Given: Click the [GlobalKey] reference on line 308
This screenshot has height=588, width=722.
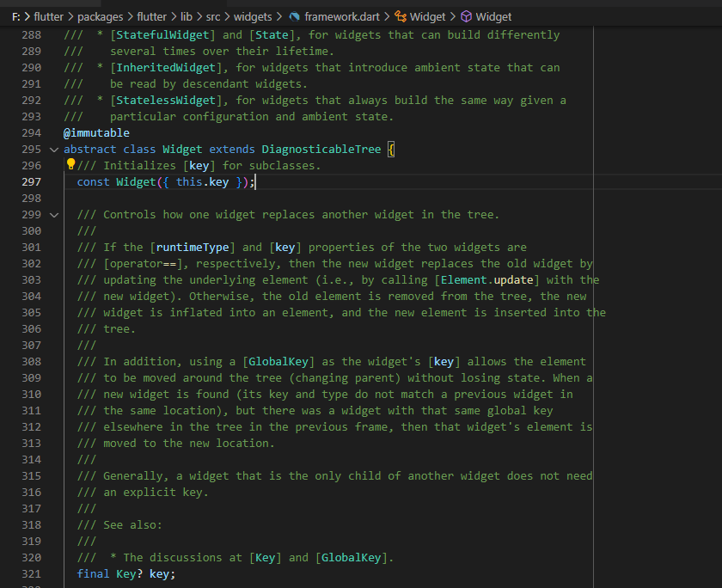Looking at the screenshot, I should [x=278, y=361].
